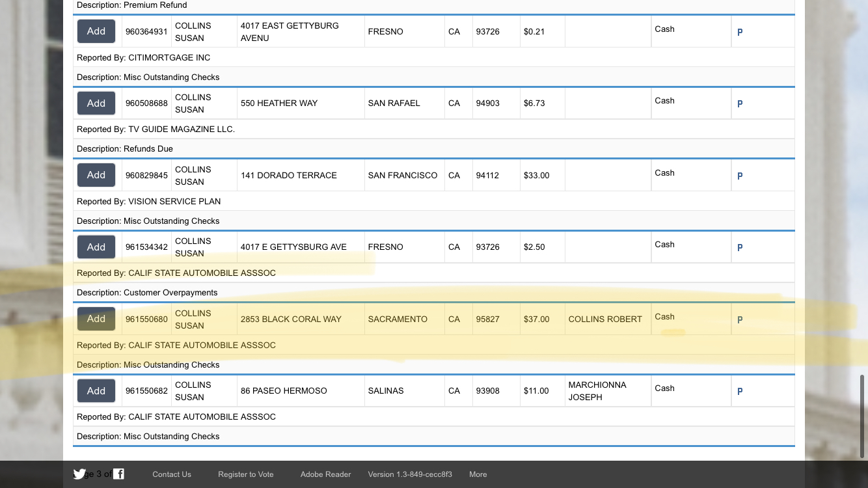Click ZIP code 95827 cell
Viewport: 868px width, 488px height.
click(496, 319)
